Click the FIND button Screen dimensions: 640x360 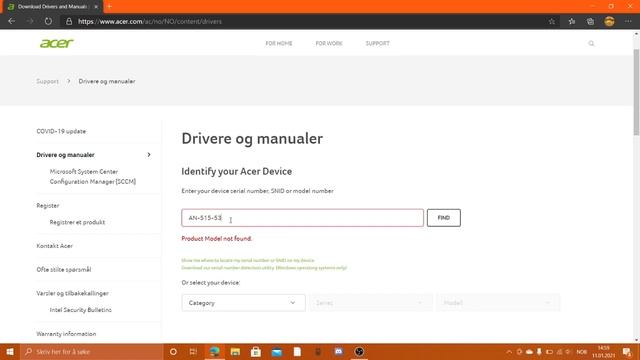(444, 218)
